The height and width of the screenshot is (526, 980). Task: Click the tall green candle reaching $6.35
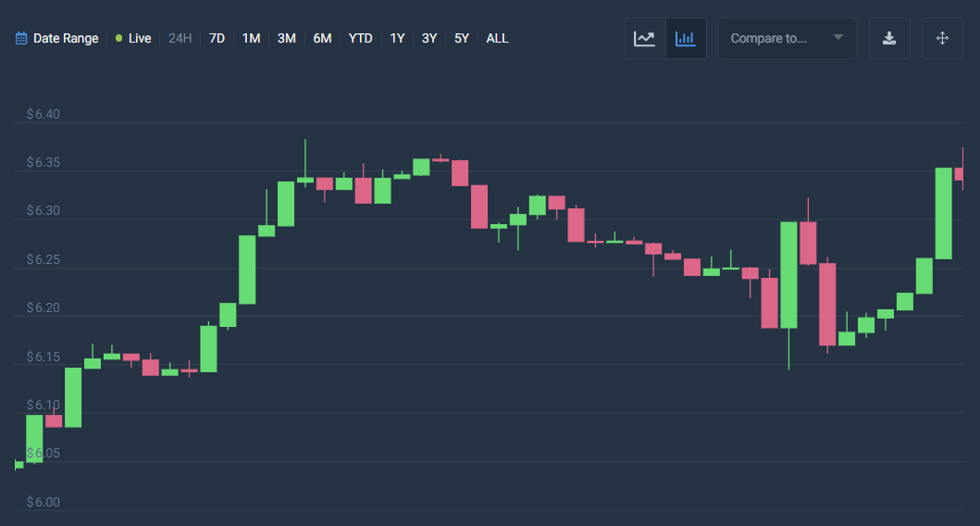tap(943, 213)
